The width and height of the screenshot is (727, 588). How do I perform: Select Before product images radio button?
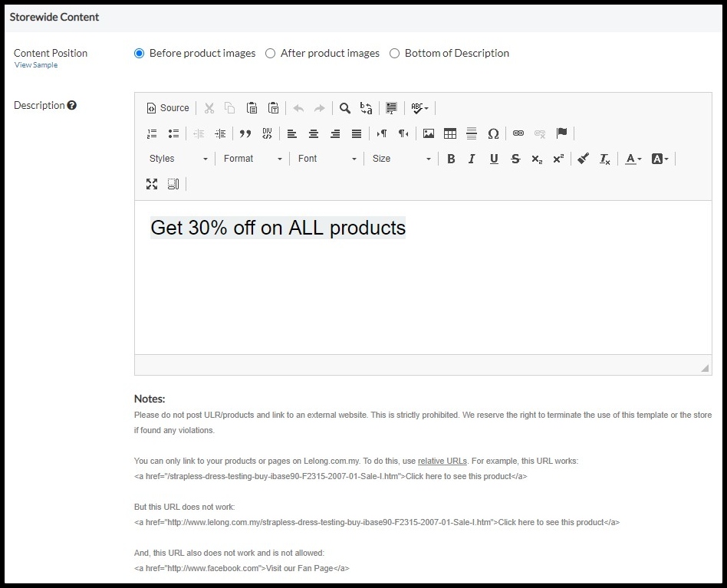pyautogui.click(x=139, y=54)
